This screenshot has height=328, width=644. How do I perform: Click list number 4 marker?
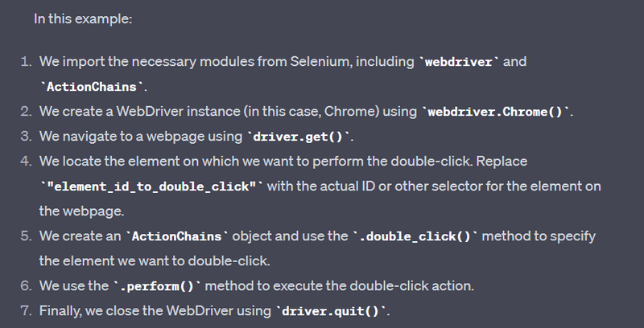point(26,161)
